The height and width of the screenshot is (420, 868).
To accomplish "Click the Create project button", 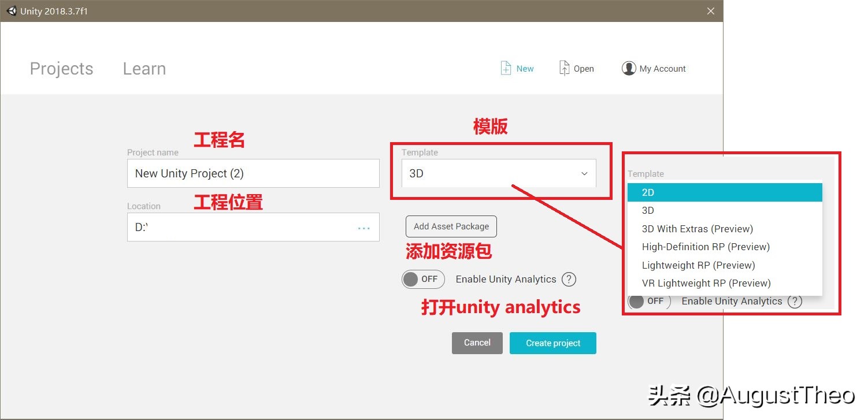I will pos(553,343).
